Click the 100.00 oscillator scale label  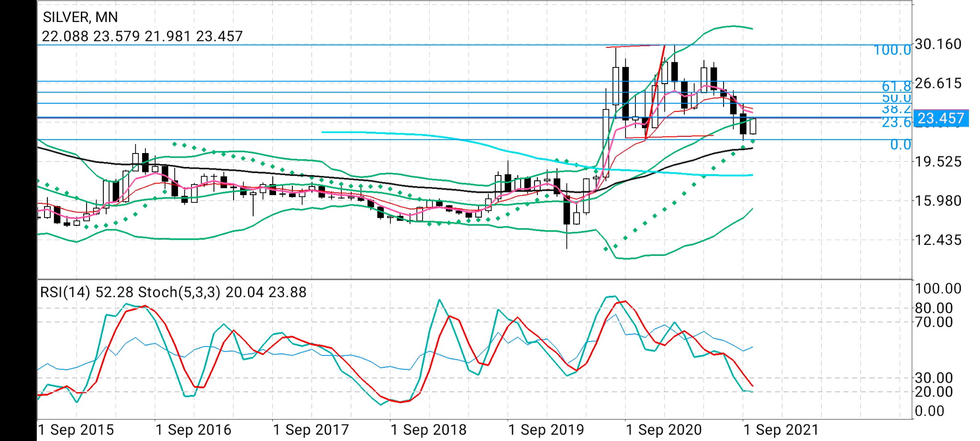point(938,289)
